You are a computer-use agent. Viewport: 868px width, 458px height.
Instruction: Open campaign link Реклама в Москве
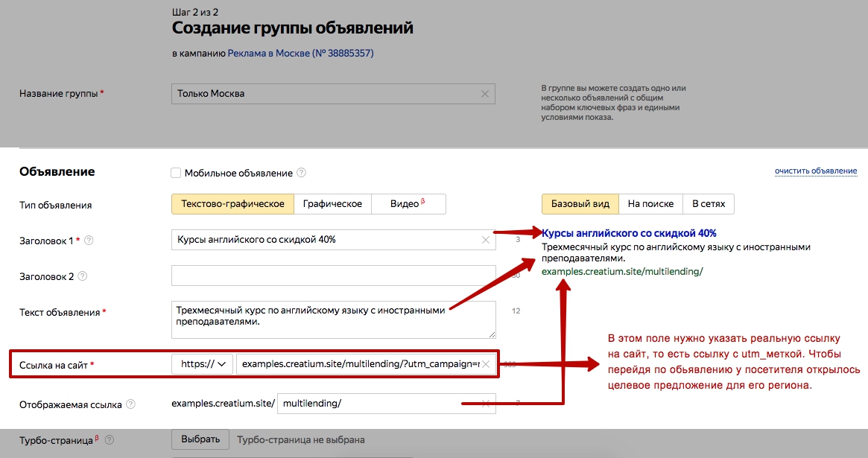point(300,54)
